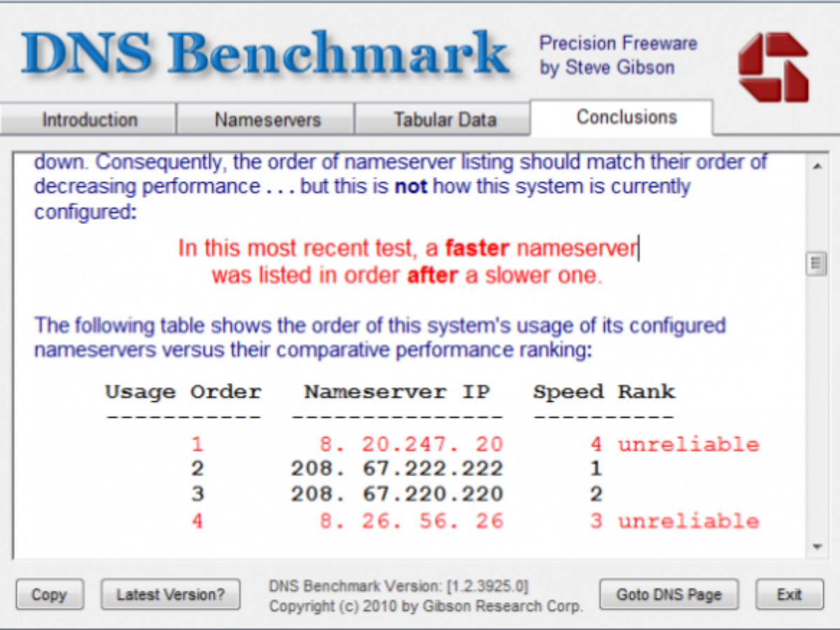The width and height of the screenshot is (840, 630).
Task: Click the 'Usage Order' column header
Action: (x=183, y=391)
